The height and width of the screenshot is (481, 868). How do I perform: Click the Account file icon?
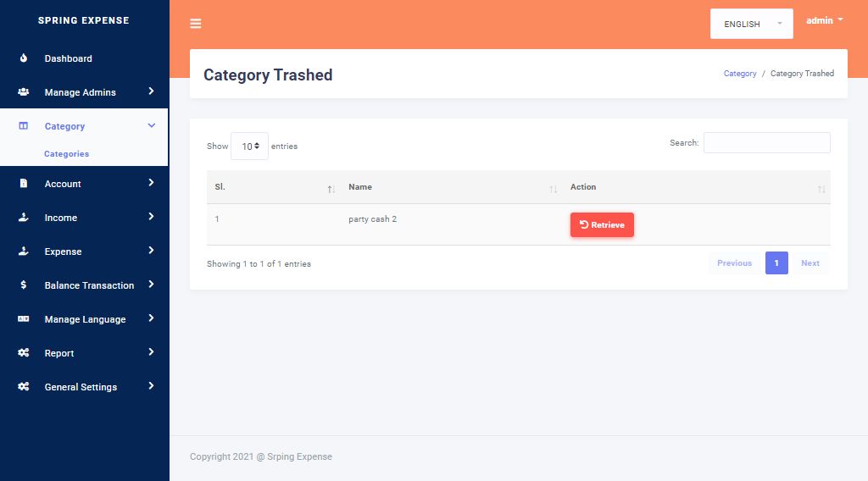click(23, 183)
